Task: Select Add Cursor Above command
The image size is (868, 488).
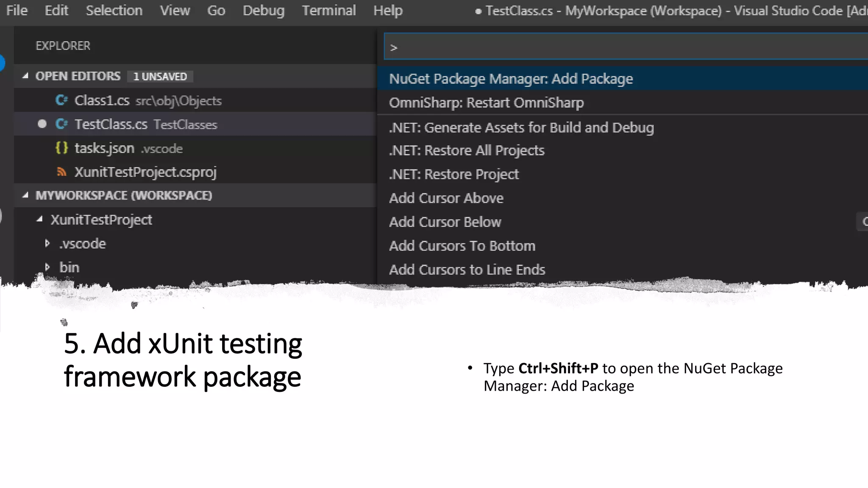Action: point(446,198)
